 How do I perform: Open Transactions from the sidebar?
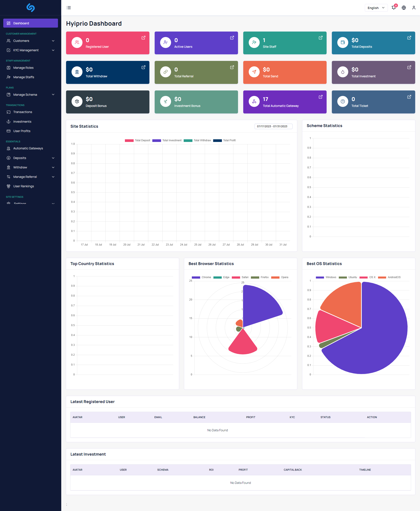23,112
